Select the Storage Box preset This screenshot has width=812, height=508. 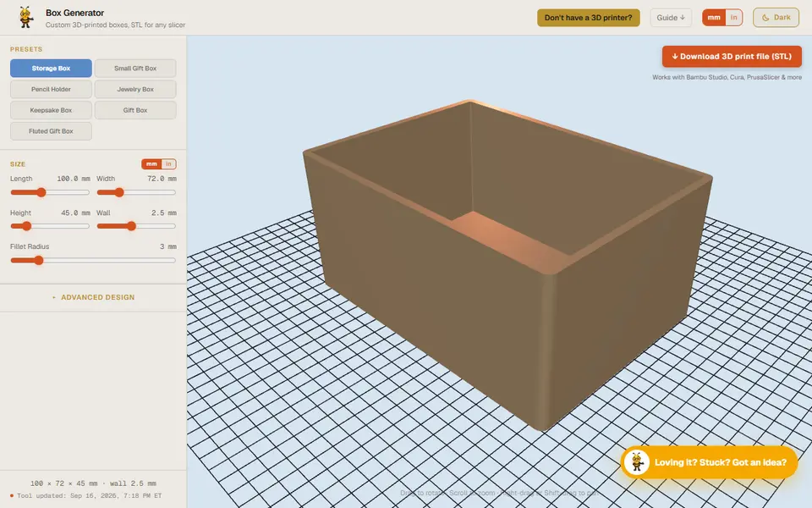pos(51,68)
